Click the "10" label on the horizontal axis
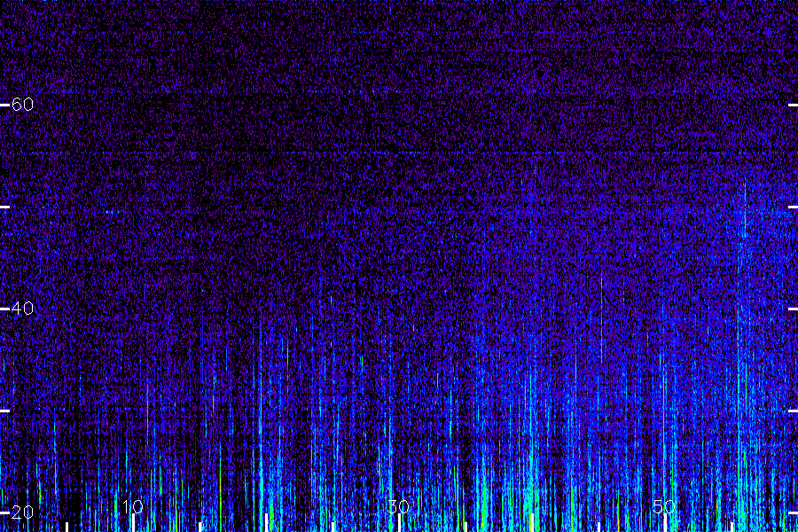 pos(133,506)
